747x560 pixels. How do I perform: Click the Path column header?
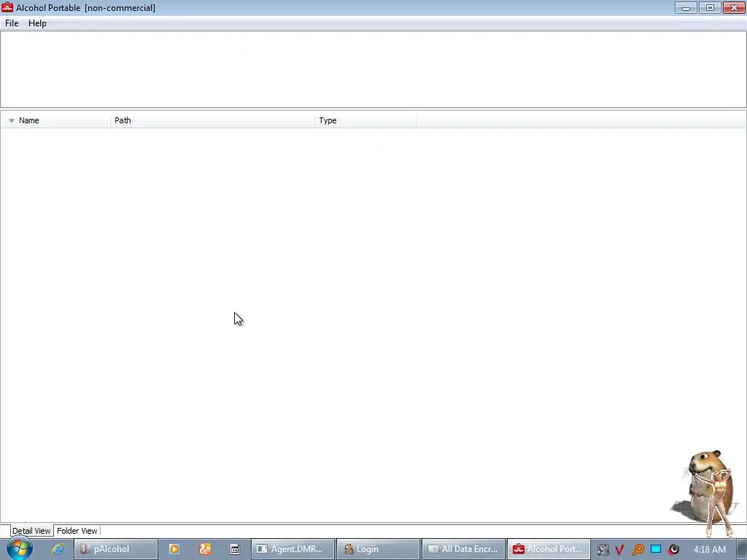point(212,120)
